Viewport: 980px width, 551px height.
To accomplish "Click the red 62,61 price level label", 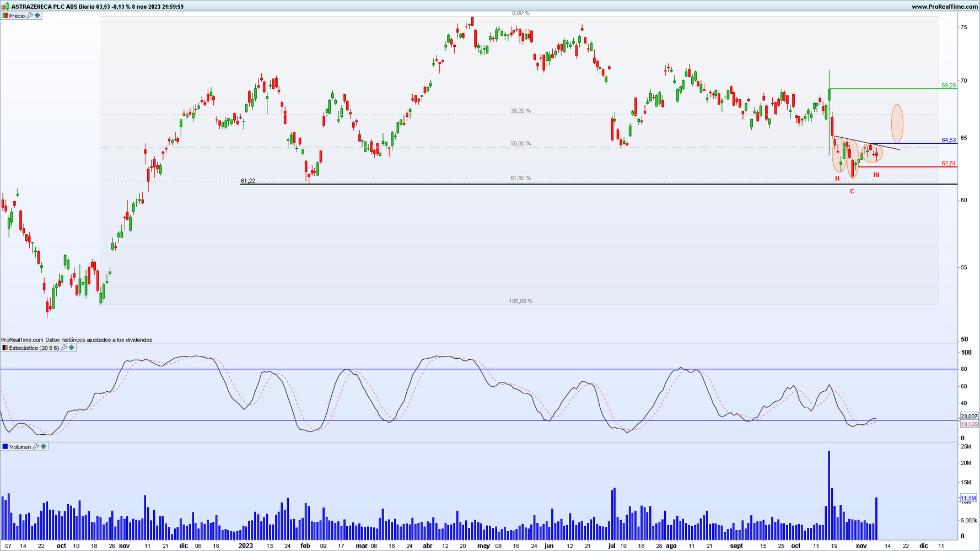I will point(949,163).
